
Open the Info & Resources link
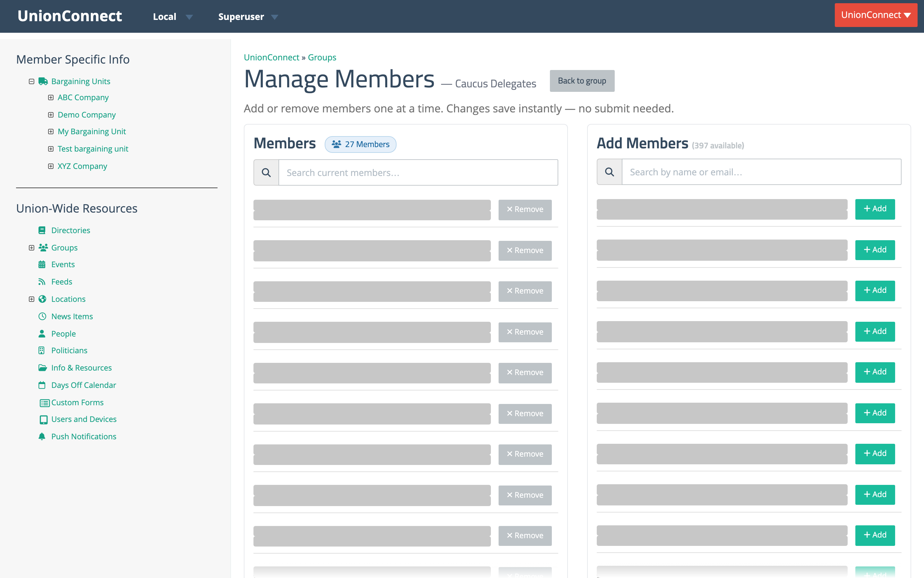click(81, 368)
